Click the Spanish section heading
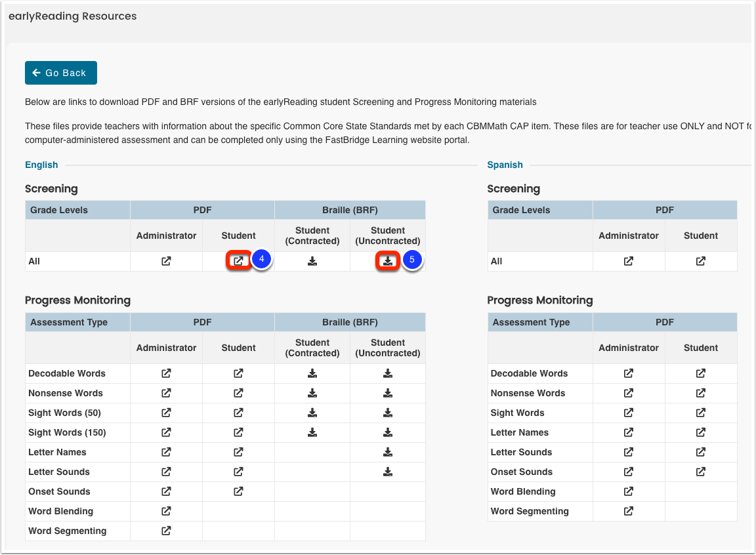The height and width of the screenshot is (555, 756). (505, 165)
